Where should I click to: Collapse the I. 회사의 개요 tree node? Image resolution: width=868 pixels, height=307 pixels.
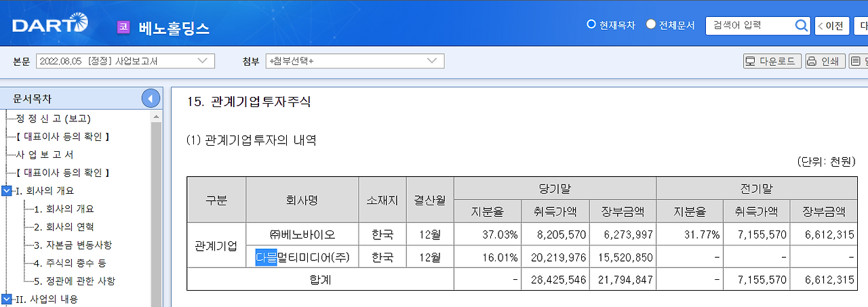coord(7,190)
